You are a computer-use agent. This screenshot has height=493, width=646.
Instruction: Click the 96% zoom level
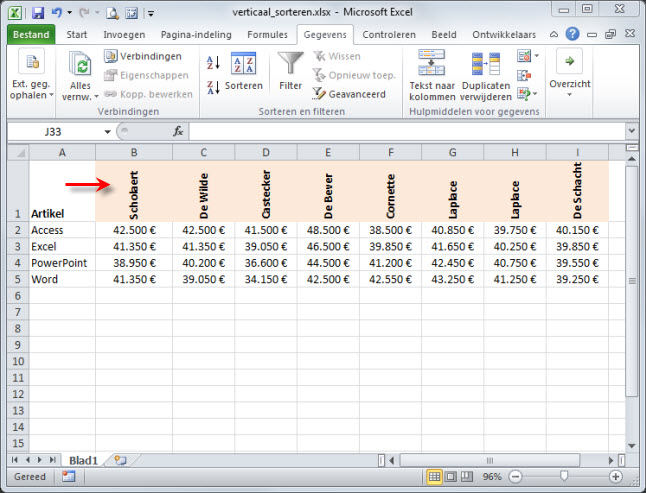pos(492,477)
